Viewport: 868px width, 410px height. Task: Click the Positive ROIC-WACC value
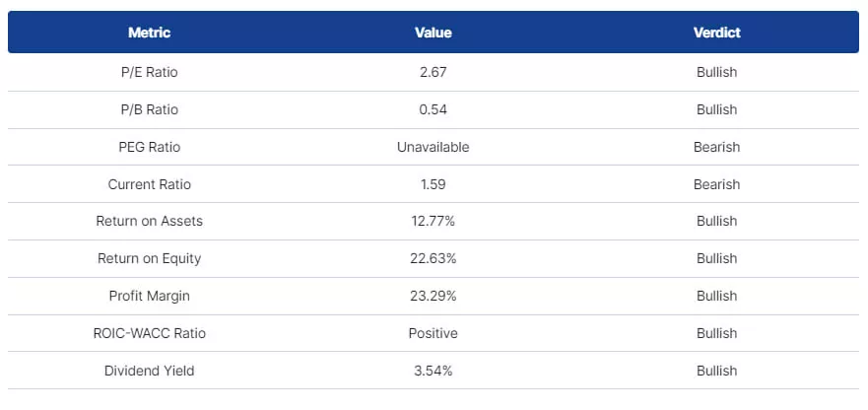click(x=434, y=333)
